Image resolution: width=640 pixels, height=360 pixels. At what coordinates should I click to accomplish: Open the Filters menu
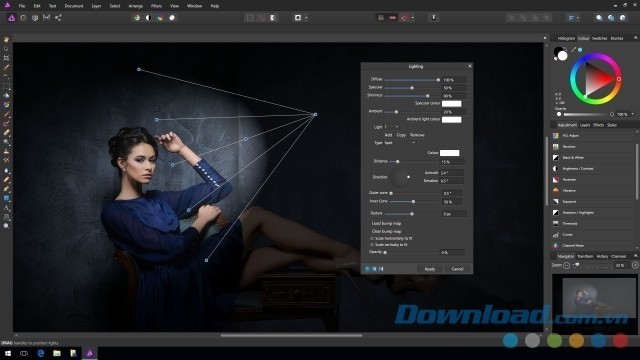click(156, 6)
